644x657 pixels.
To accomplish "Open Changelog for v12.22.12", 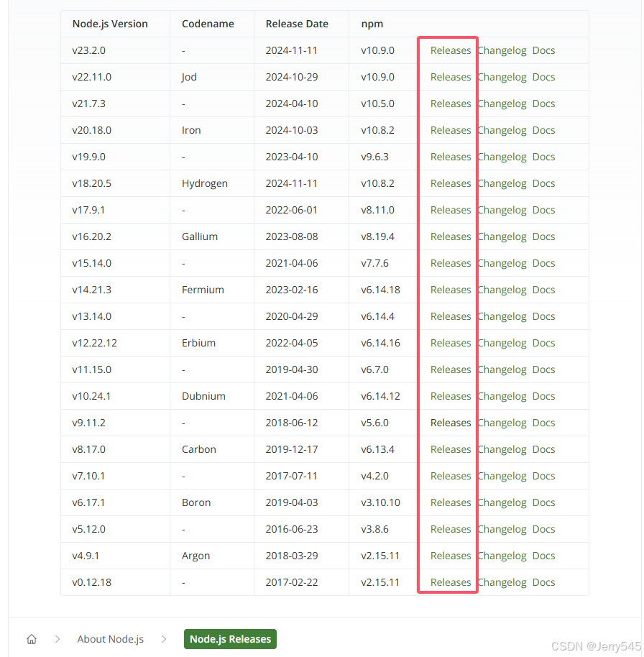I will click(502, 343).
